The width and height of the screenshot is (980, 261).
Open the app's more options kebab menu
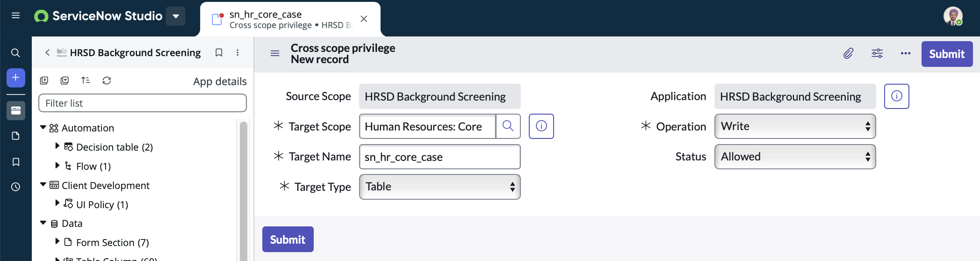coord(238,53)
